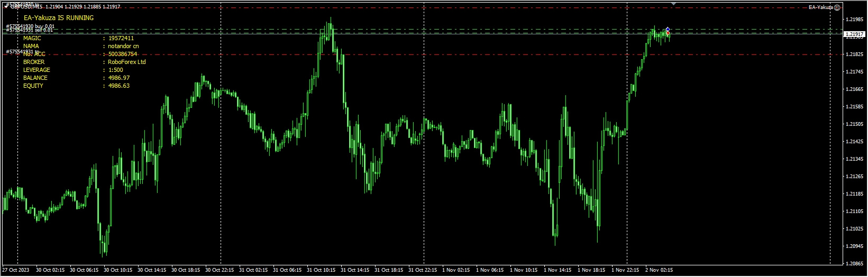
Task: Click the 31 Oct 10:15 time label
Action: pos(321,270)
